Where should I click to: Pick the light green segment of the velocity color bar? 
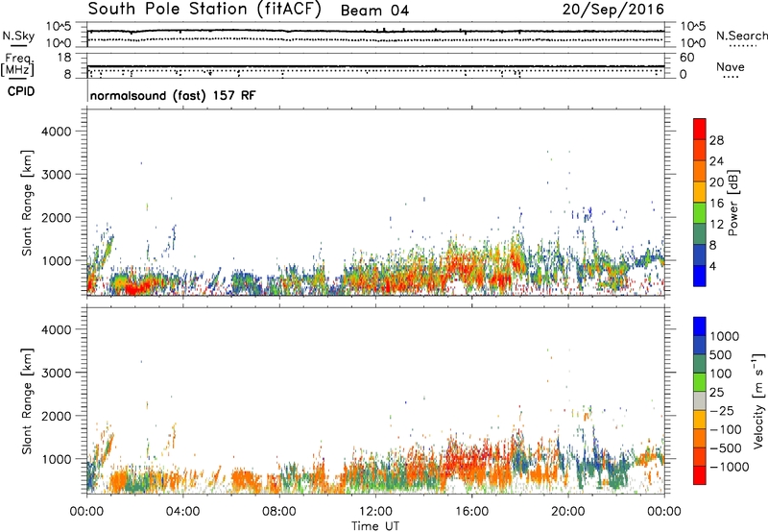pos(700,382)
